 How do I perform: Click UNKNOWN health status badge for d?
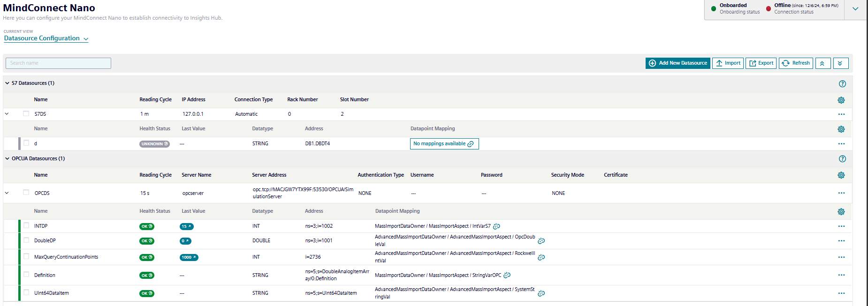tap(154, 144)
